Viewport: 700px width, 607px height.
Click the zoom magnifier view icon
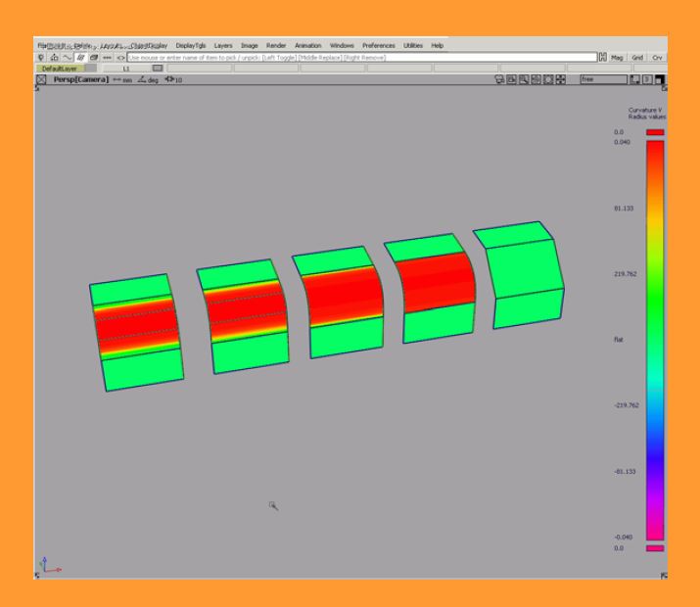[x=524, y=79]
